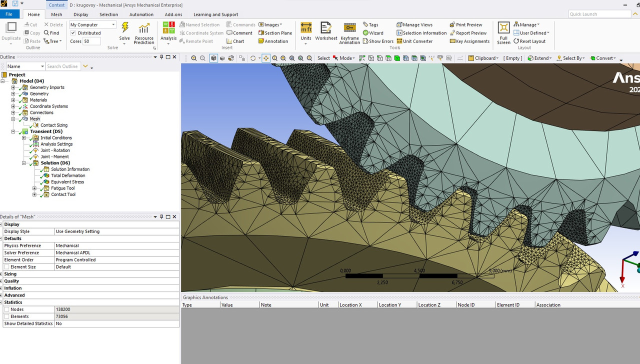Viewport: 640px width, 364px height.
Task: Open the Clipboard dropdown
Action: 483,58
